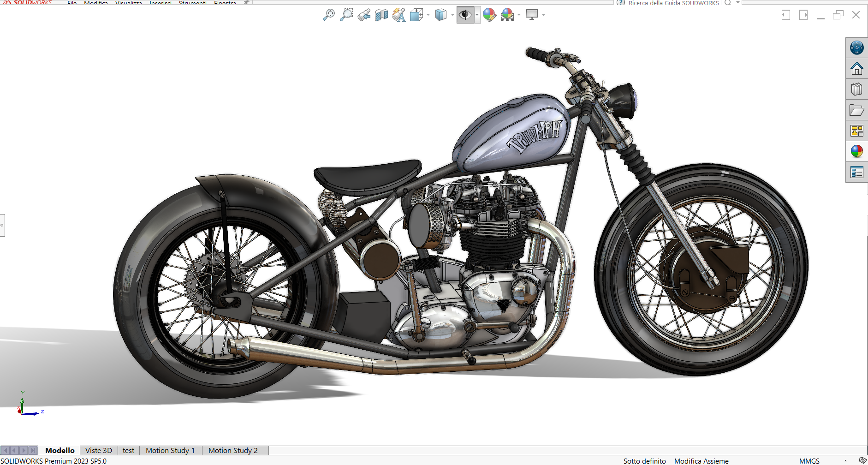Screen dimensions: 868x465
Task: Expand Hide/Show Items dropdown arrow
Action: coord(477,15)
